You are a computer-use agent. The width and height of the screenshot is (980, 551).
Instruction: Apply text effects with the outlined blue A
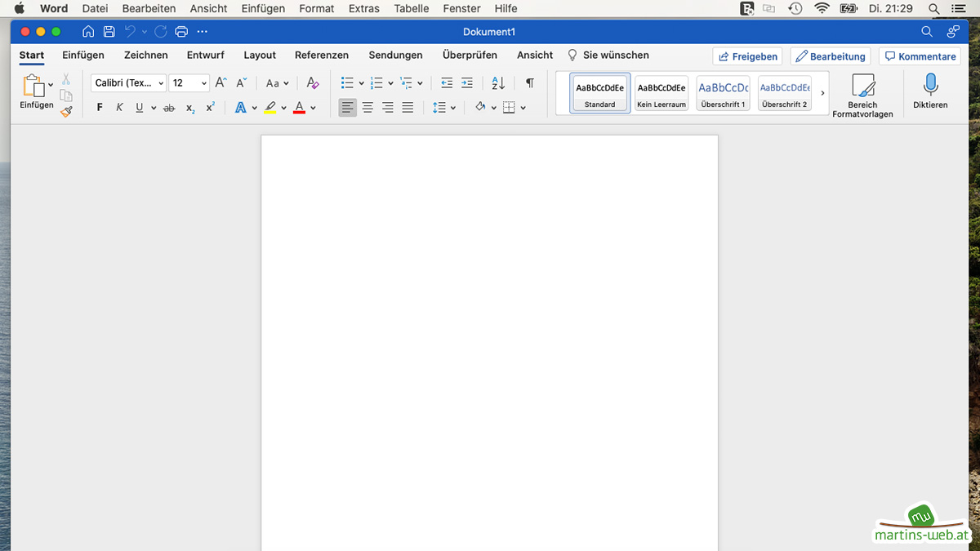click(241, 108)
